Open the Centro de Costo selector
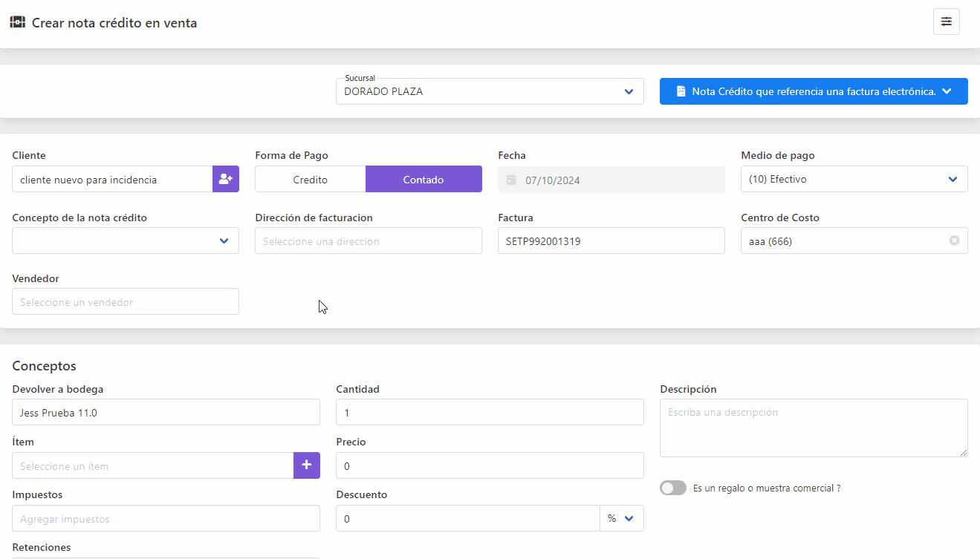Screen dimensions: 980x559 pos(854,241)
